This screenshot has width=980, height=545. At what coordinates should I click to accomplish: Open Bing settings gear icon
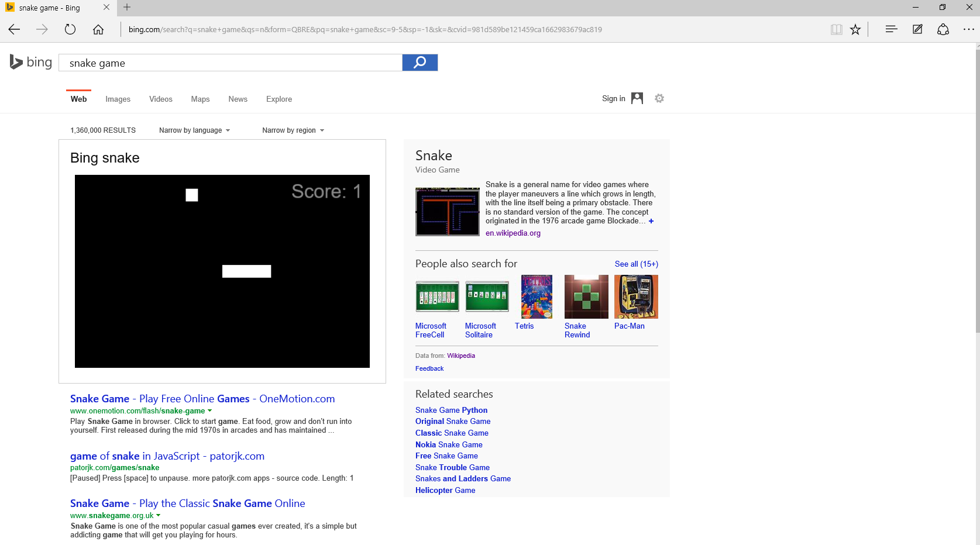pos(659,98)
